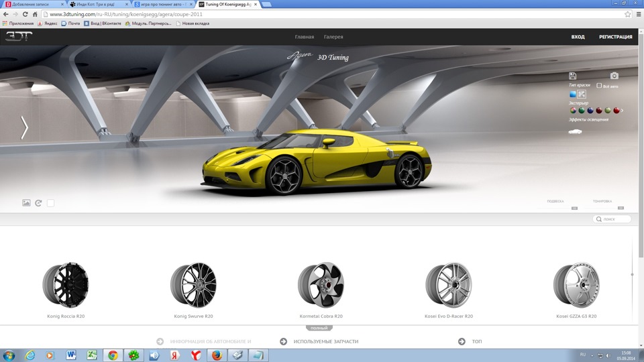
Task: Open ICQ green flower taskbar icon
Action: pos(133,355)
